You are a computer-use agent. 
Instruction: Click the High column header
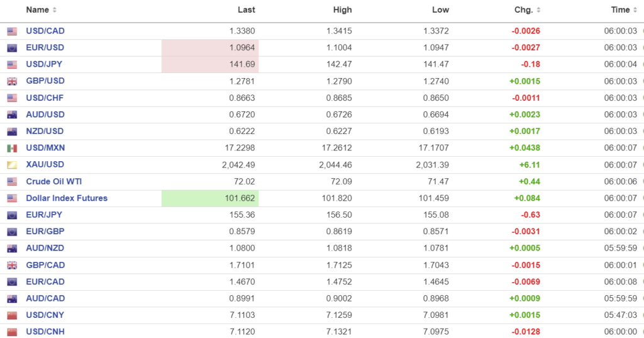point(343,10)
